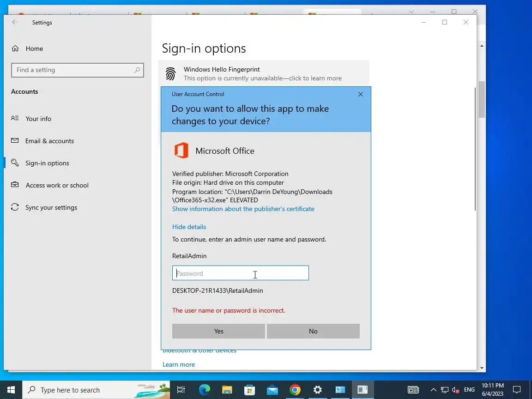Launch Google Chrome from taskbar
Image resolution: width=532 pixels, height=399 pixels.
coord(295,390)
